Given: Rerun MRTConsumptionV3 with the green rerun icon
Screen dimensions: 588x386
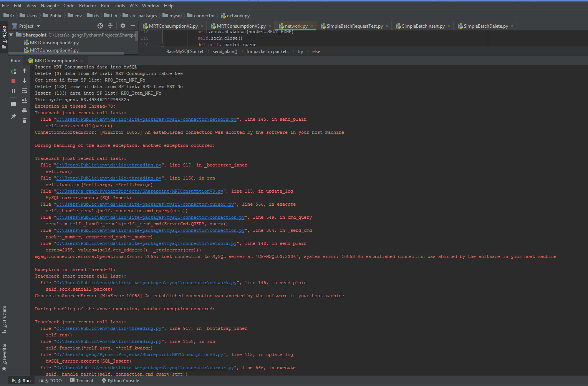Looking at the screenshot, I should click(13, 71).
